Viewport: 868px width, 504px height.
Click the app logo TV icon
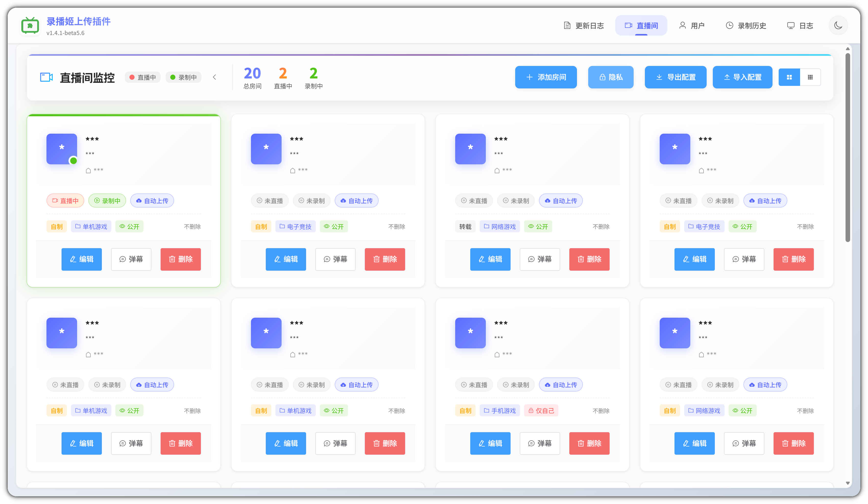30,26
